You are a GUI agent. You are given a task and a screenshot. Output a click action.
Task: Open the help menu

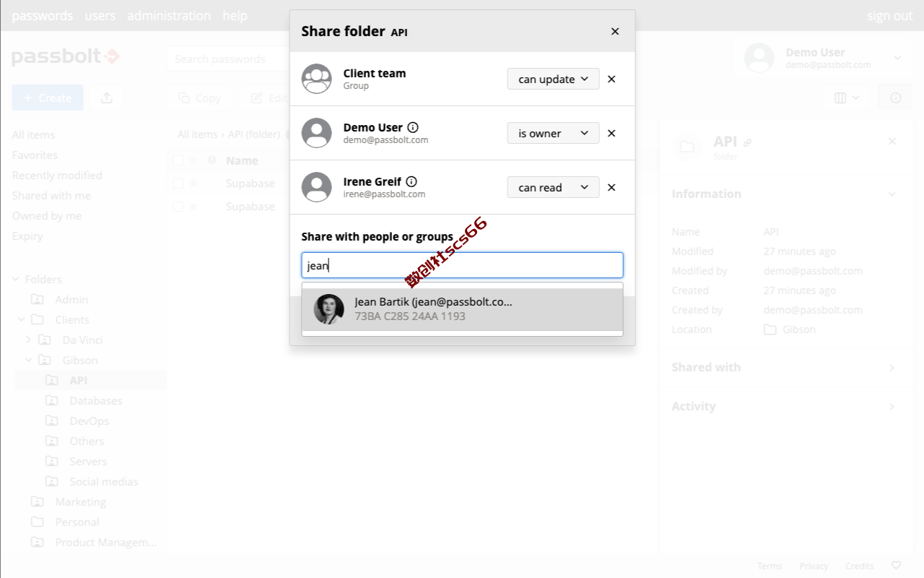pos(235,15)
